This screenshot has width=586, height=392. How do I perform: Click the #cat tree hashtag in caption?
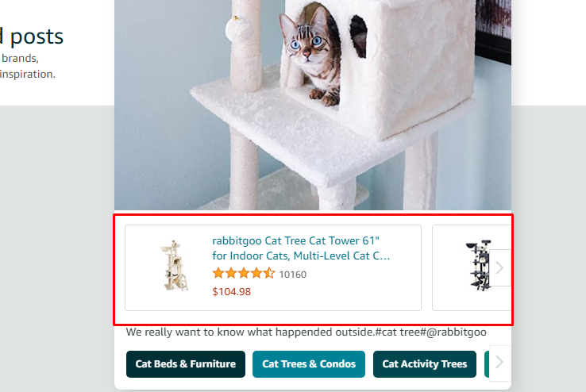(397, 332)
